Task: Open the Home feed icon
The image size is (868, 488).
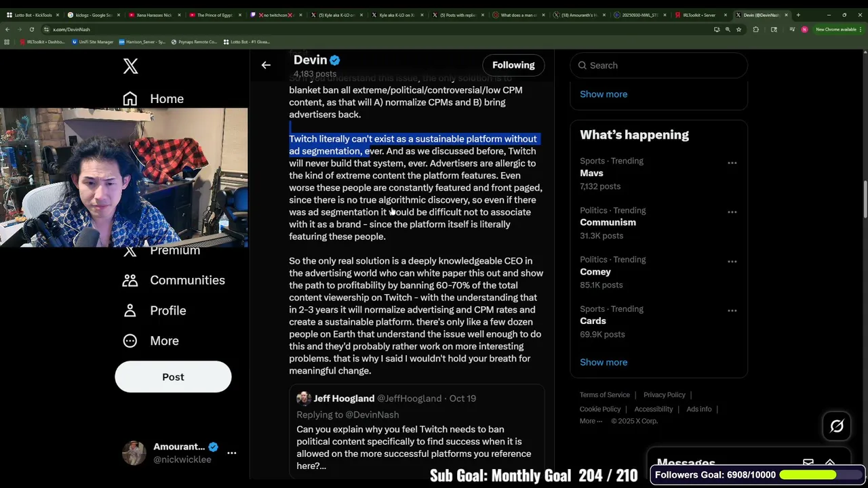Action: pyautogui.click(x=130, y=99)
